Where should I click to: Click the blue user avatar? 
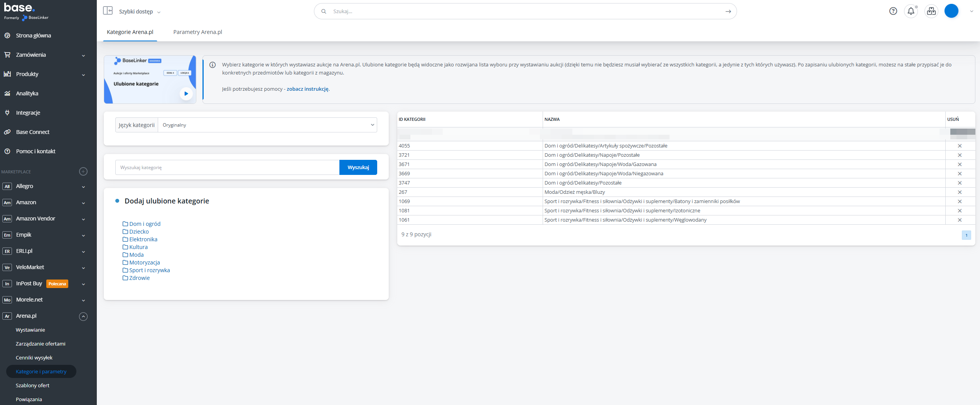[951, 11]
